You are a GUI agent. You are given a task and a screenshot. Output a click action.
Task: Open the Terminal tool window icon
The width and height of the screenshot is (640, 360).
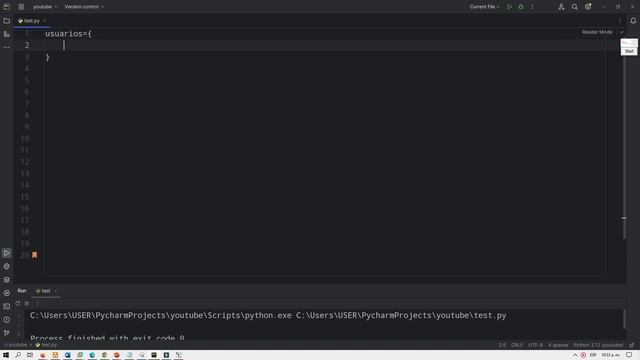pyautogui.click(x=7, y=306)
